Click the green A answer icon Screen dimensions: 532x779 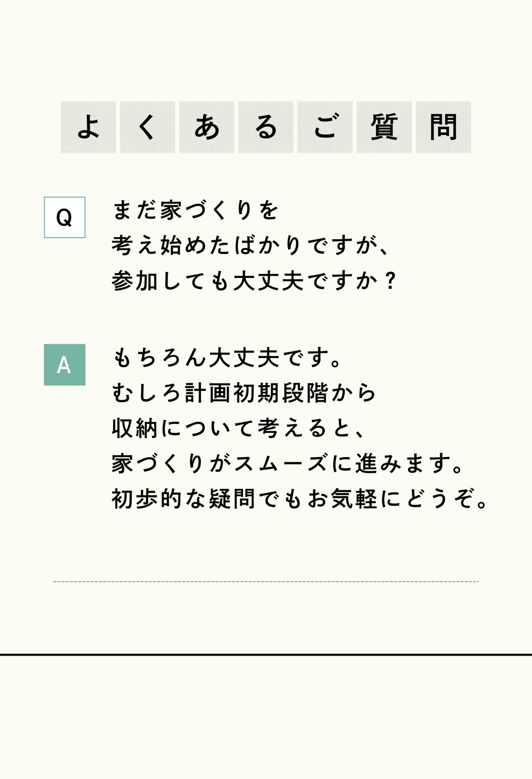point(65,365)
